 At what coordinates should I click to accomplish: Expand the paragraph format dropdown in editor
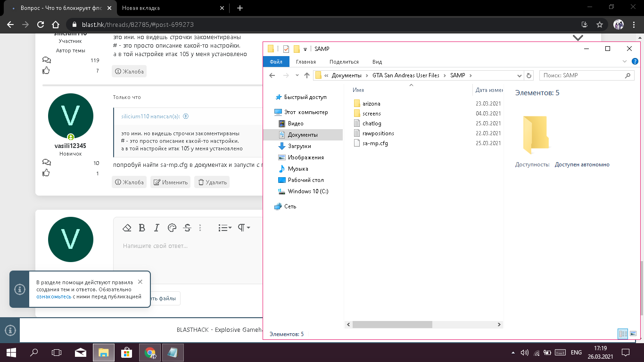click(244, 228)
